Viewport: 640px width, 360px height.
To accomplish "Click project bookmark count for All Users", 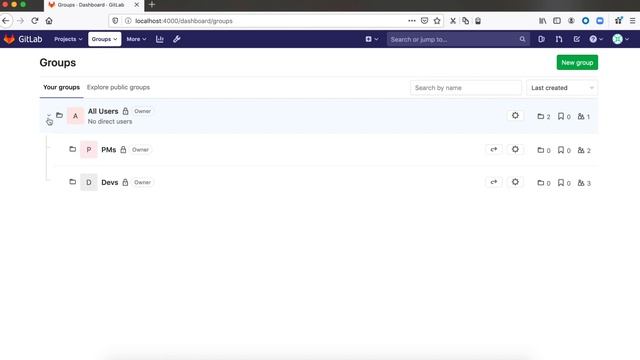I will 564,117.
